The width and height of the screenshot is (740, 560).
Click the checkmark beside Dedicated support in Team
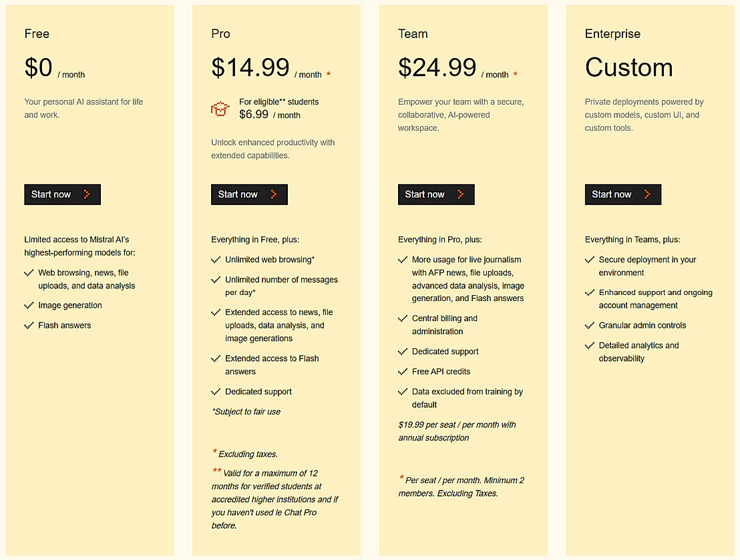[x=403, y=352]
